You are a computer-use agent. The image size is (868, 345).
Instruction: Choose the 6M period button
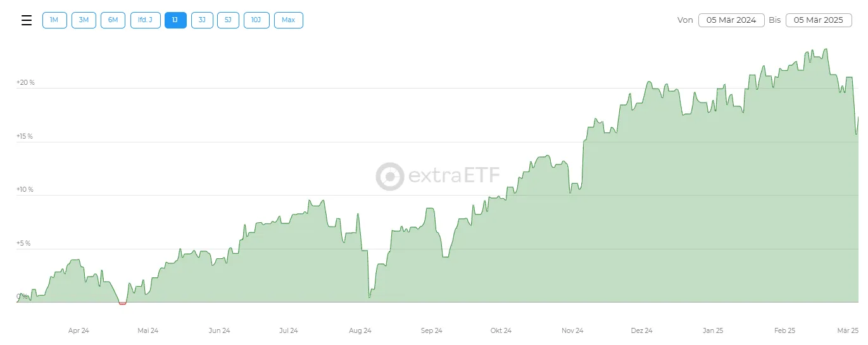coord(113,20)
